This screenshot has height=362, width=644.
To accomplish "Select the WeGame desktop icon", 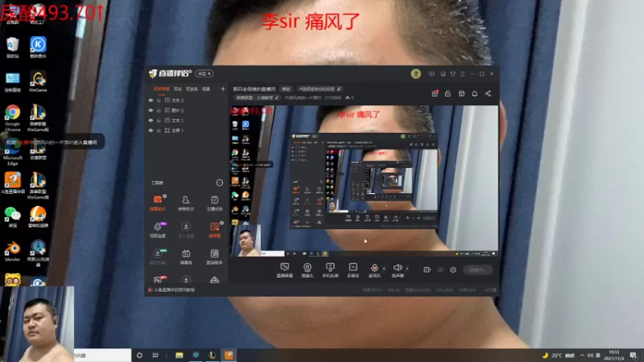I will pos(38,81).
